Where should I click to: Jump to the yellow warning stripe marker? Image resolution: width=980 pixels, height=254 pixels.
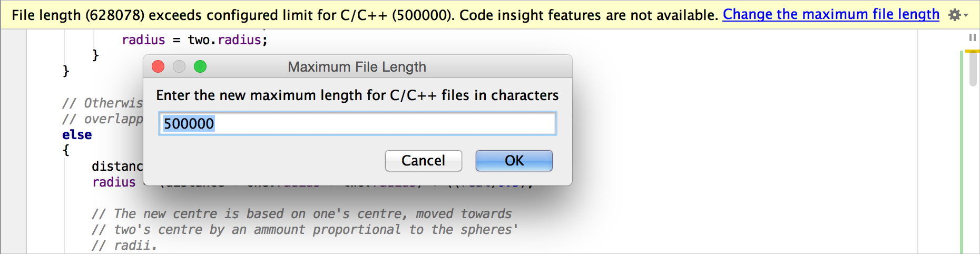click(973, 51)
